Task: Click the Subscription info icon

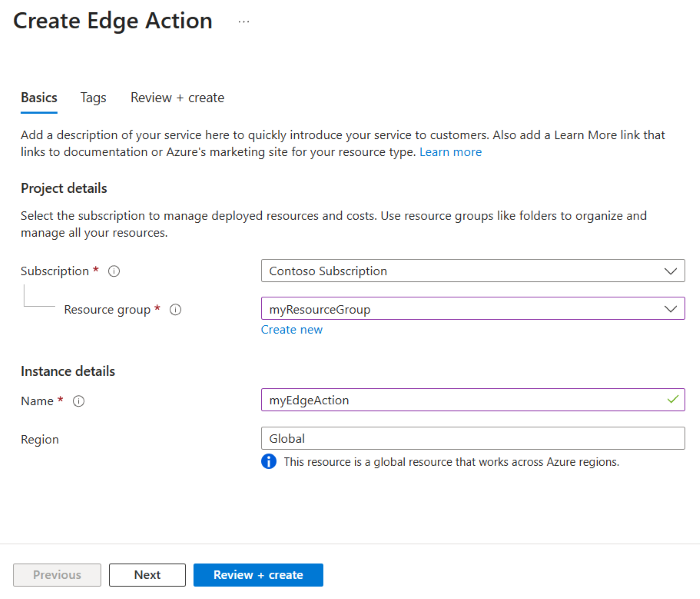Action: [114, 271]
